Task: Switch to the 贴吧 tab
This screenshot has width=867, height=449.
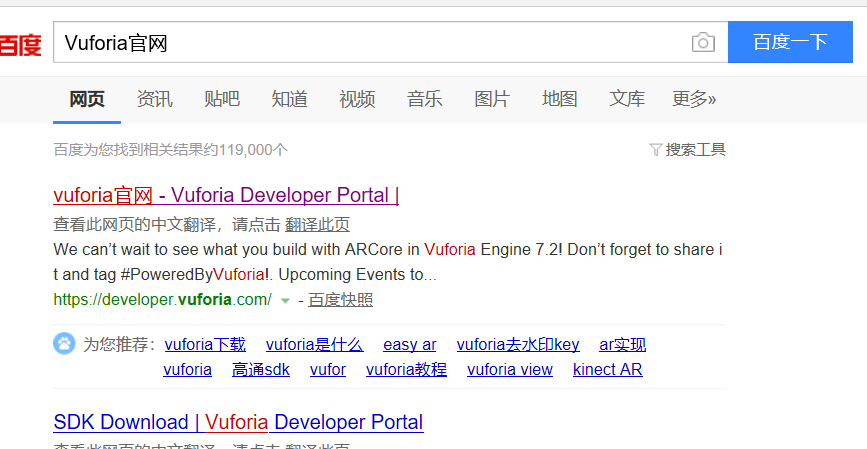Action: click(222, 99)
